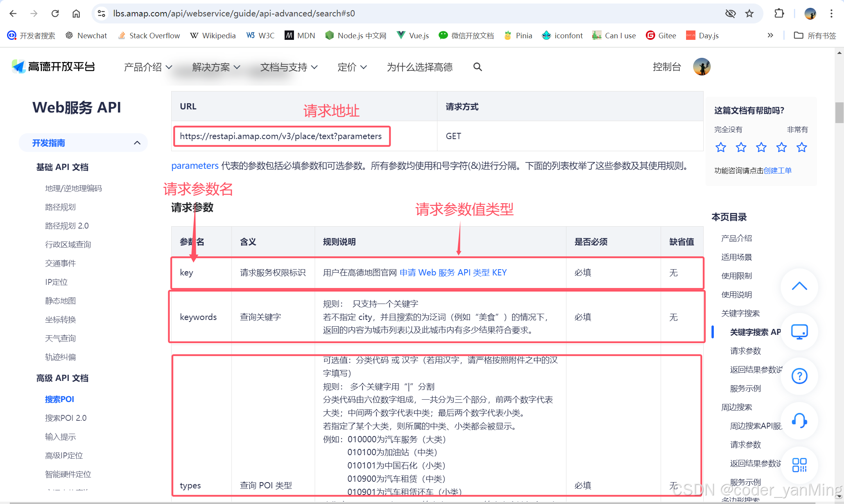Rate the document one star
This screenshot has width=844, height=504.
coord(720,147)
